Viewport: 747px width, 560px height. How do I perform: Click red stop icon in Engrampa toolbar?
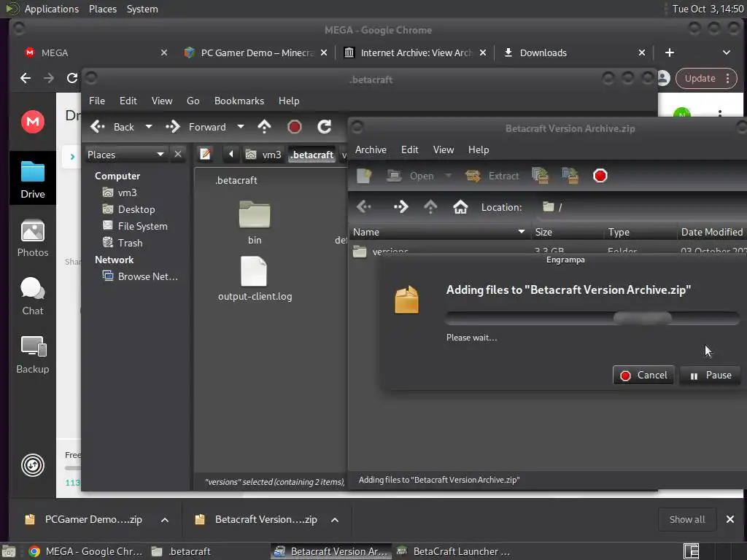(x=600, y=176)
